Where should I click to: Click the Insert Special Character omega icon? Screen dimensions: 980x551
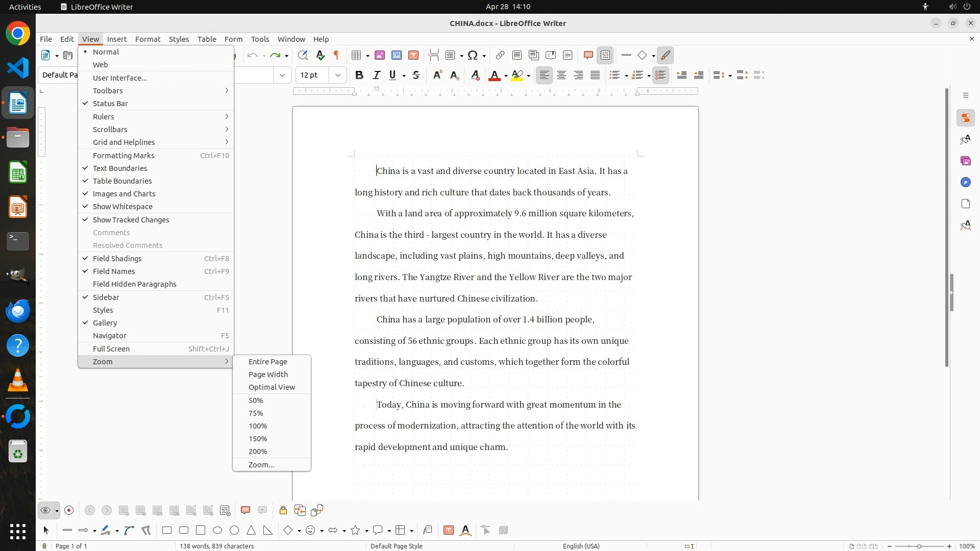[473, 55]
